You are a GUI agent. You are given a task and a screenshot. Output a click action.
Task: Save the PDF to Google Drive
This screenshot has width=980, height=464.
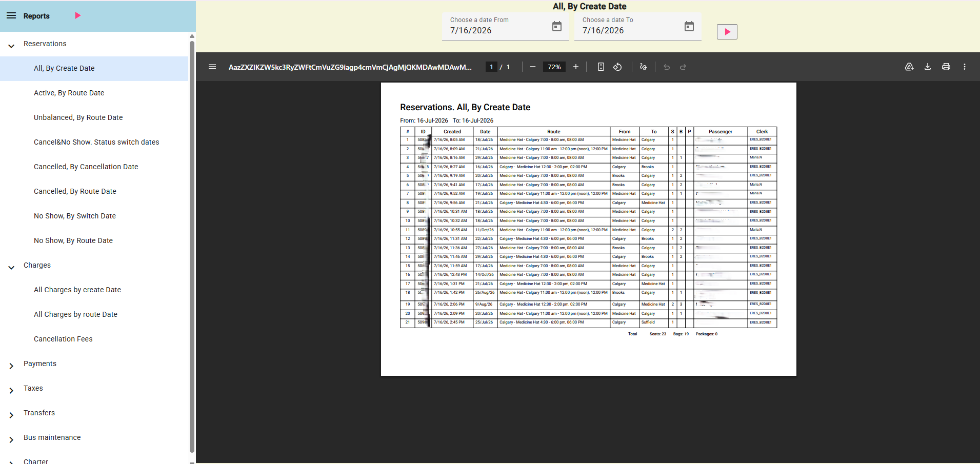[x=909, y=67]
